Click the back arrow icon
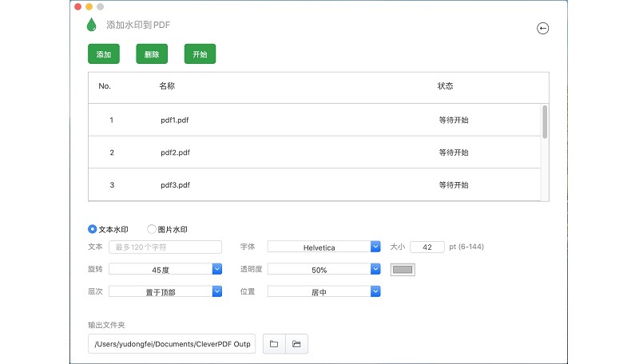This screenshot has height=364, width=639. tap(543, 29)
